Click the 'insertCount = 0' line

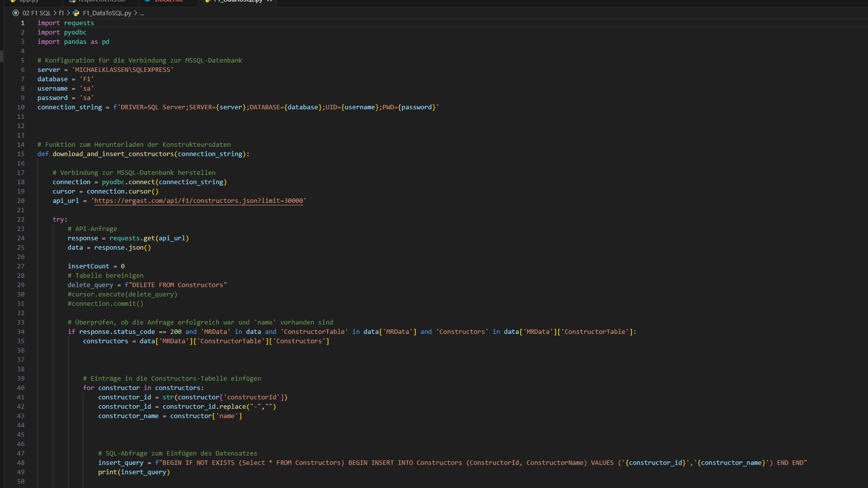[x=96, y=266]
